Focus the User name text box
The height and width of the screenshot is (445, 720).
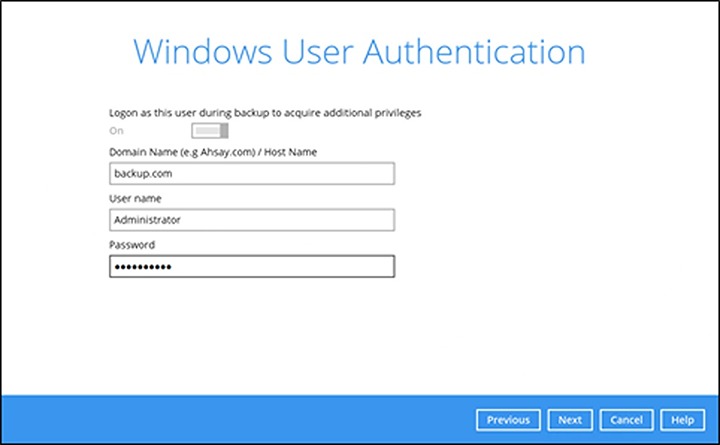251,220
